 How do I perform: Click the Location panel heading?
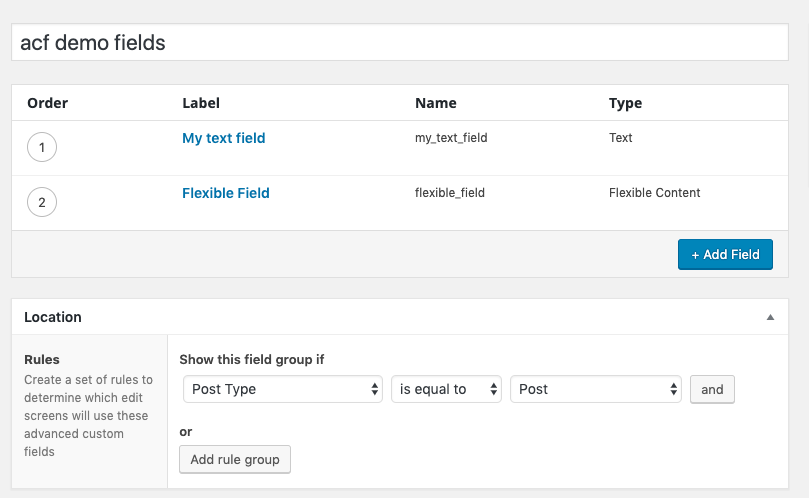point(53,317)
